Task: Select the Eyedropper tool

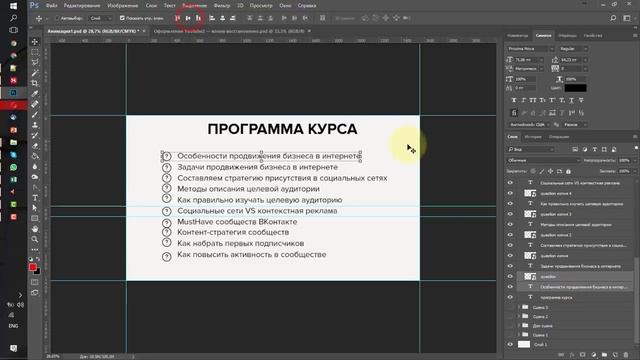Action: point(35,94)
